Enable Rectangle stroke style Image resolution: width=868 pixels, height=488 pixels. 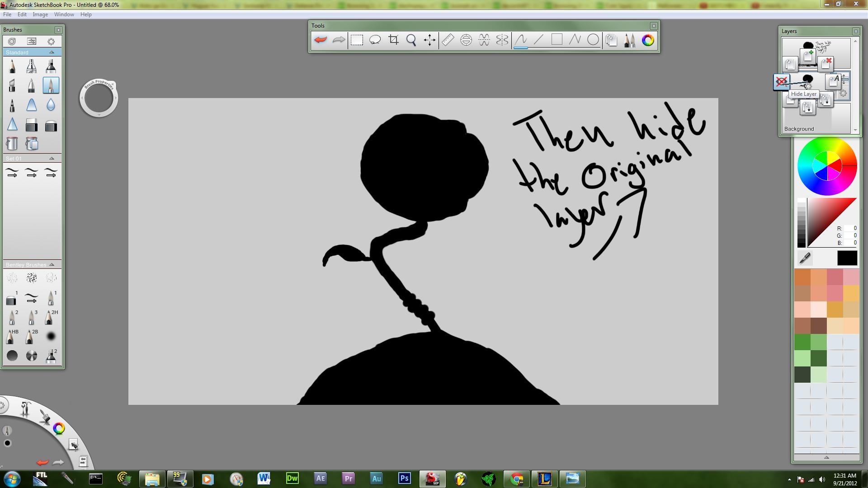pos(557,40)
